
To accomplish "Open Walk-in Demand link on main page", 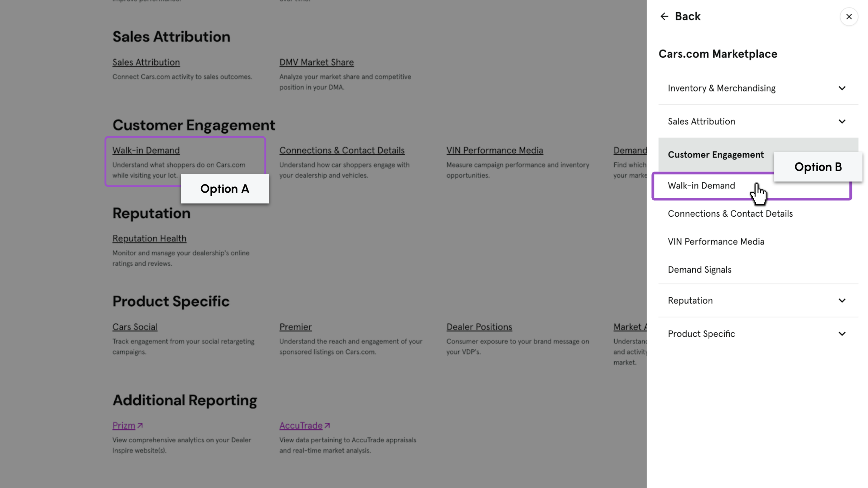I will click(x=146, y=151).
